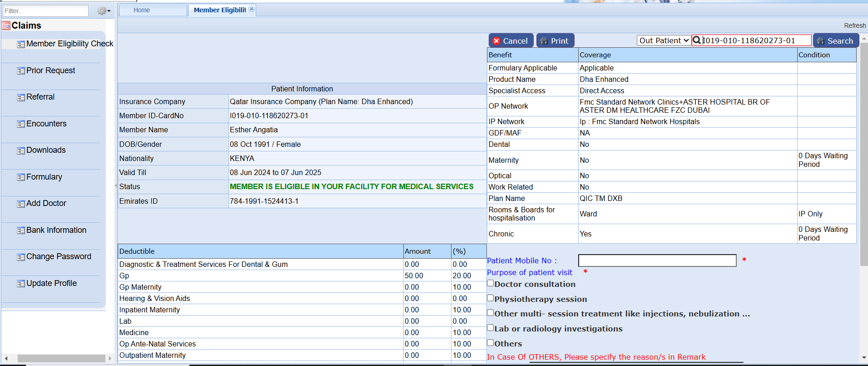Viewport: 868px width, 366px height.
Task: Click the Patient Mobile No input field
Action: click(x=657, y=261)
